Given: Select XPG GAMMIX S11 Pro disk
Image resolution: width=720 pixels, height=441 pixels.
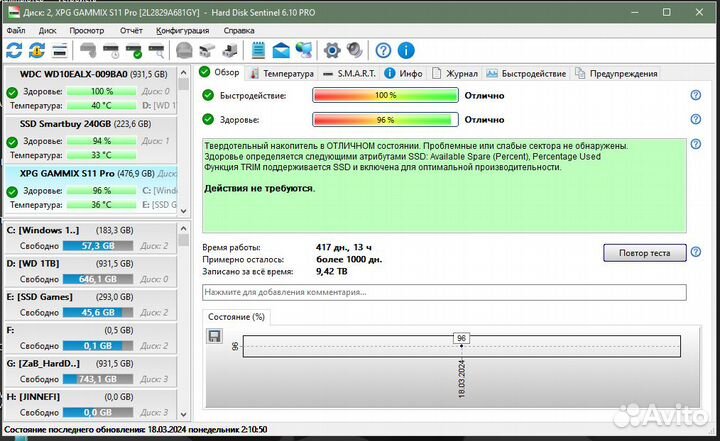Looking at the screenshot, I should point(90,189).
